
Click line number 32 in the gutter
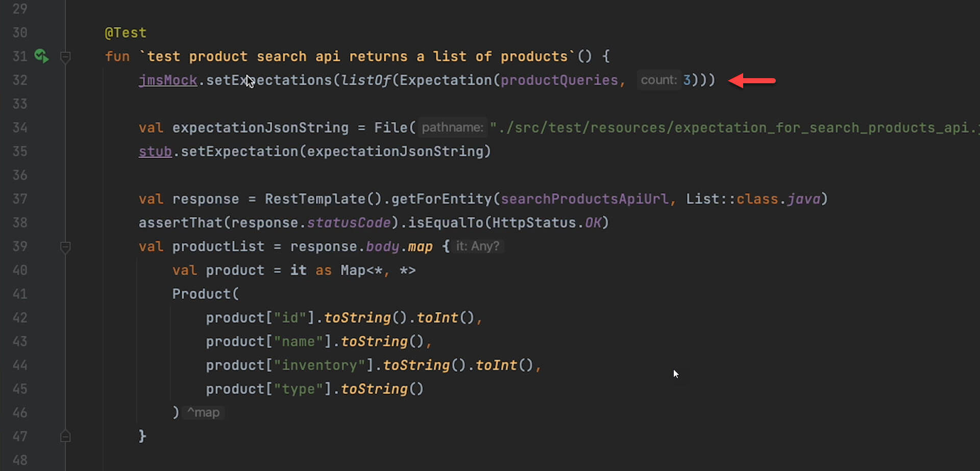[20, 80]
